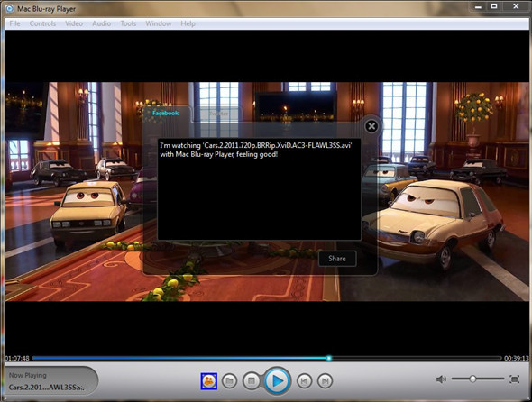Screen dimensions: 532x402
Task: Click the playback progress bar handle
Action: (328, 358)
